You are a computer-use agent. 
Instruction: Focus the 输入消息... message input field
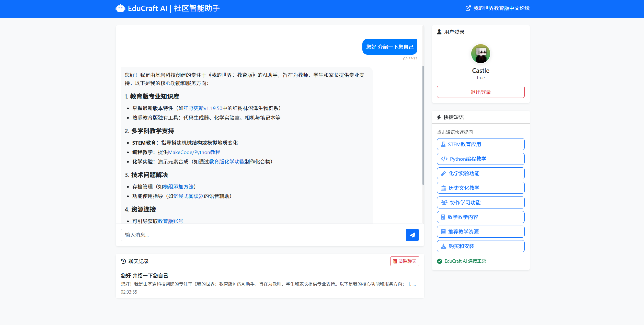pos(263,235)
